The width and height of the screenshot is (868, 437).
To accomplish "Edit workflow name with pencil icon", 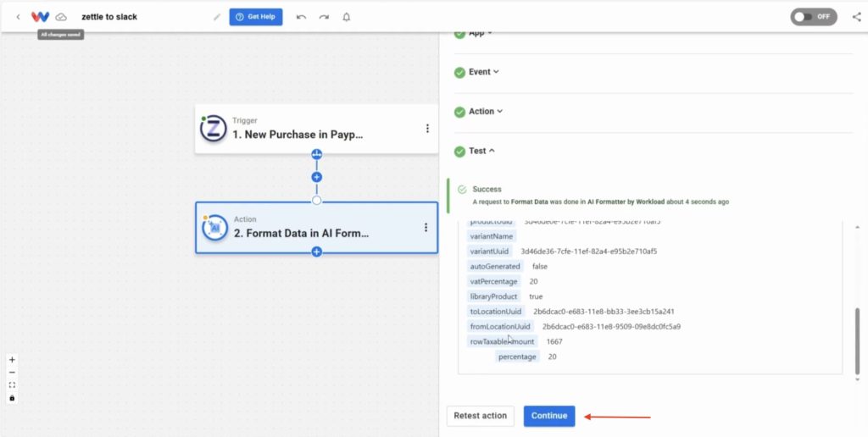I will [x=217, y=17].
